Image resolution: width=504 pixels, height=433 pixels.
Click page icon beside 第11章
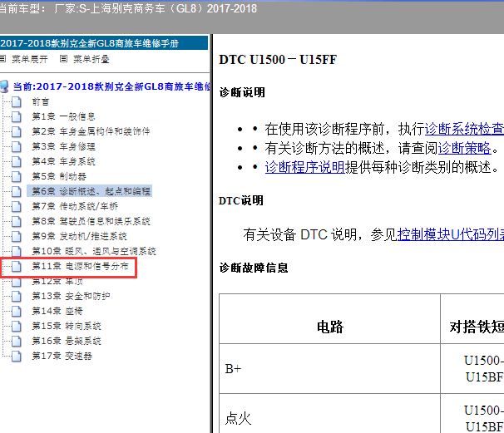[x=17, y=266]
